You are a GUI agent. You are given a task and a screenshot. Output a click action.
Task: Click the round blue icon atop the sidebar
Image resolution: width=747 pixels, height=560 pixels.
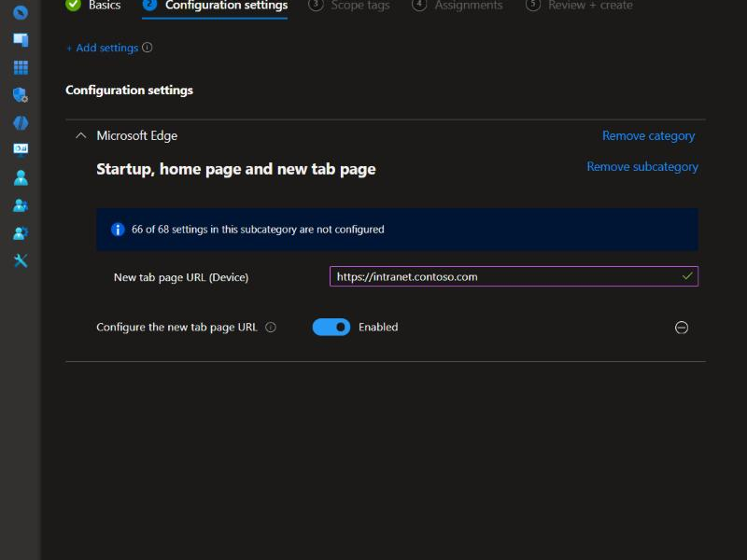(x=21, y=12)
